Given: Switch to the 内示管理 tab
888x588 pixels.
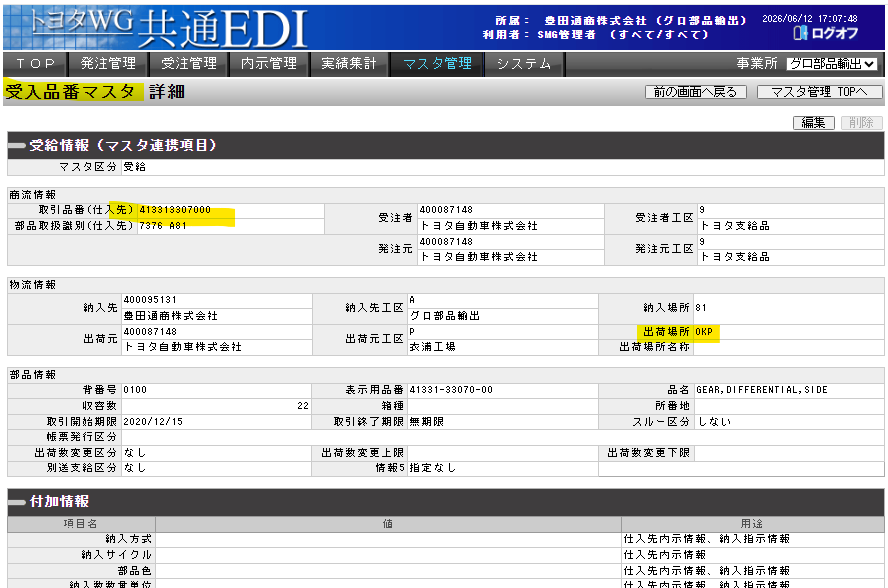Looking at the screenshot, I should point(269,64).
